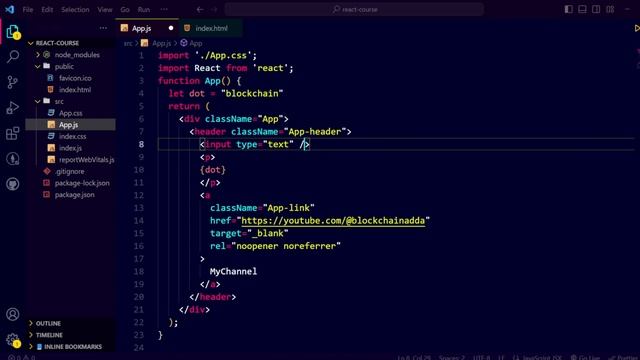Click the App.js breadcrumb segment
640x360 pixels.
[161, 43]
